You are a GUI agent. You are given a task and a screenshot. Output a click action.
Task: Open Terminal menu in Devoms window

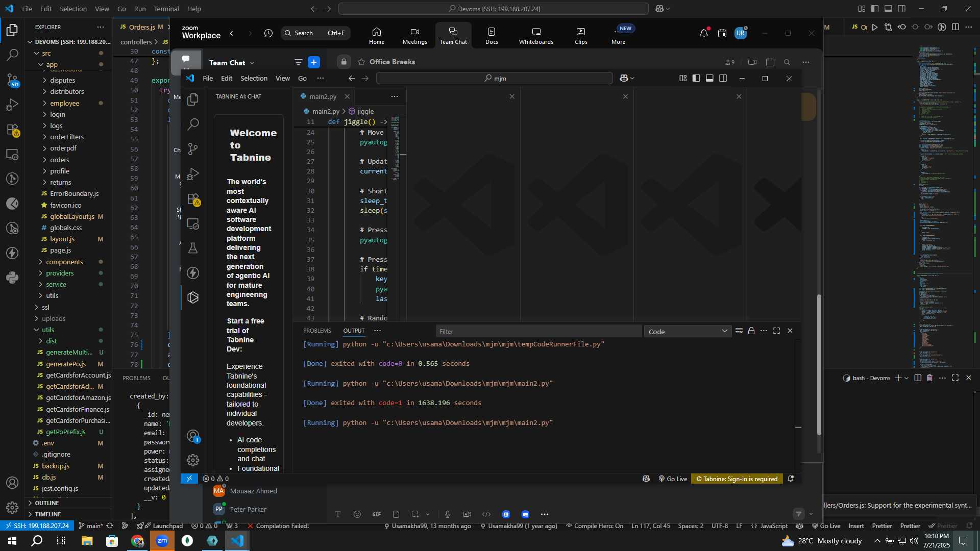click(x=166, y=9)
